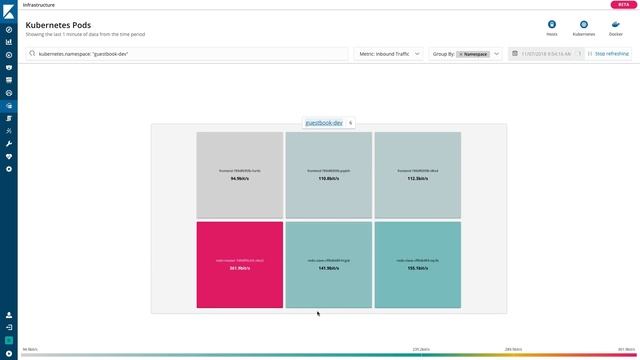
Task: Open Discover from the sidebar
Action: tap(9, 30)
